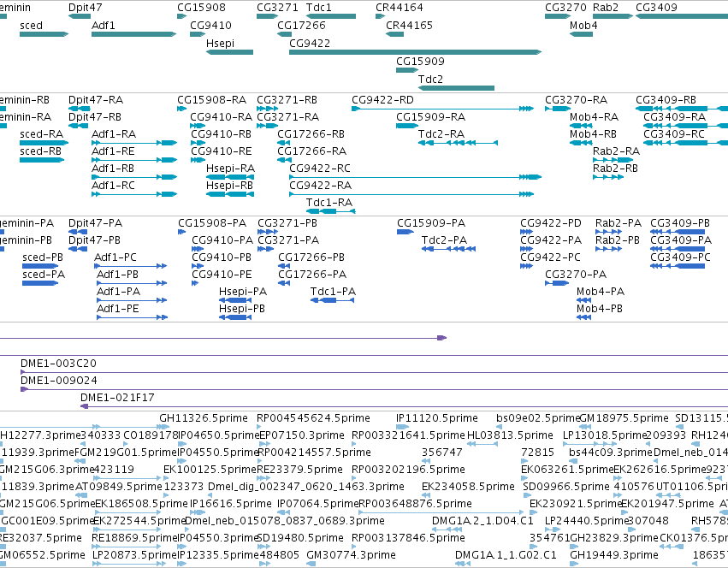The width and height of the screenshot is (728, 568).
Task: Click the Dpit47 gene label
Action: click(x=85, y=8)
